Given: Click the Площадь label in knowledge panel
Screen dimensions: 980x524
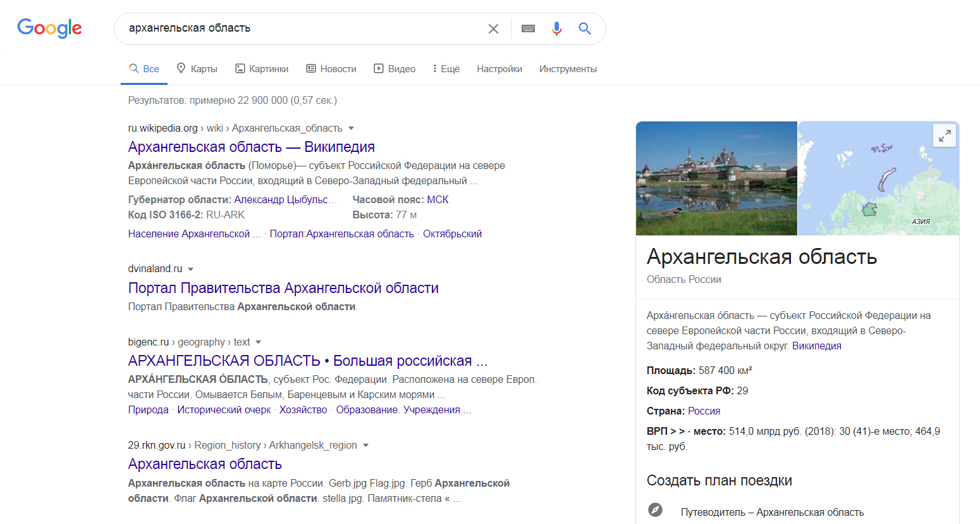Looking at the screenshot, I should (x=671, y=370).
